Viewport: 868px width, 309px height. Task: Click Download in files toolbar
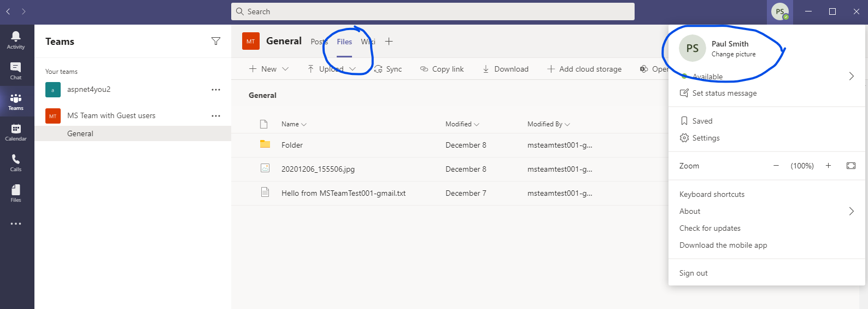tap(505, 69)
